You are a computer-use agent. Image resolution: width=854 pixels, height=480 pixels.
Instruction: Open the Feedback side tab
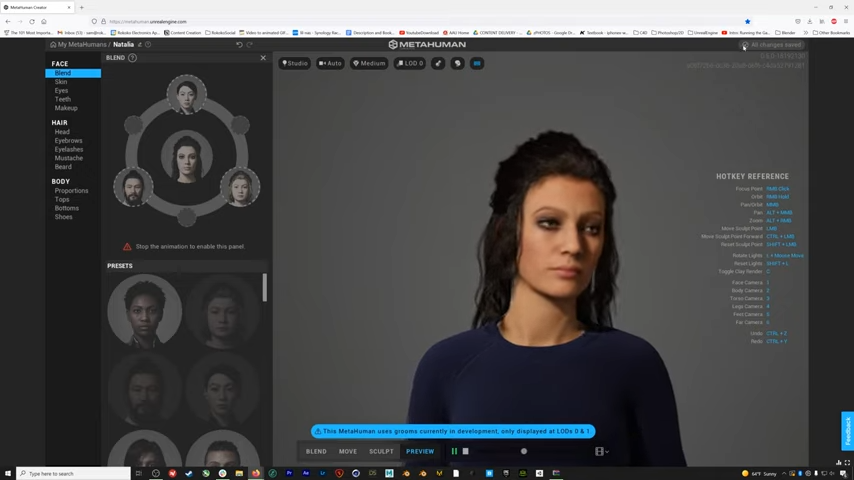point(847,430)
